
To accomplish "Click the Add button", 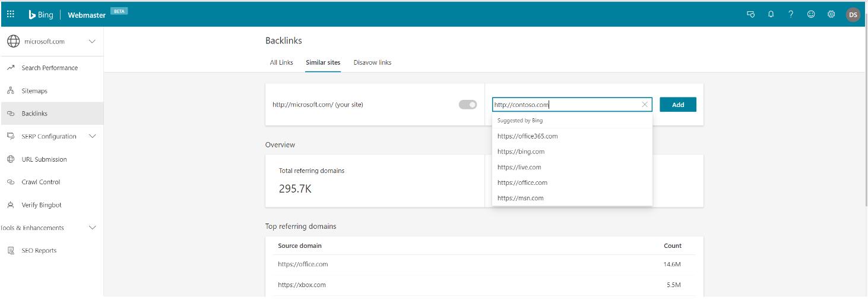I will (x=678, y=105).
